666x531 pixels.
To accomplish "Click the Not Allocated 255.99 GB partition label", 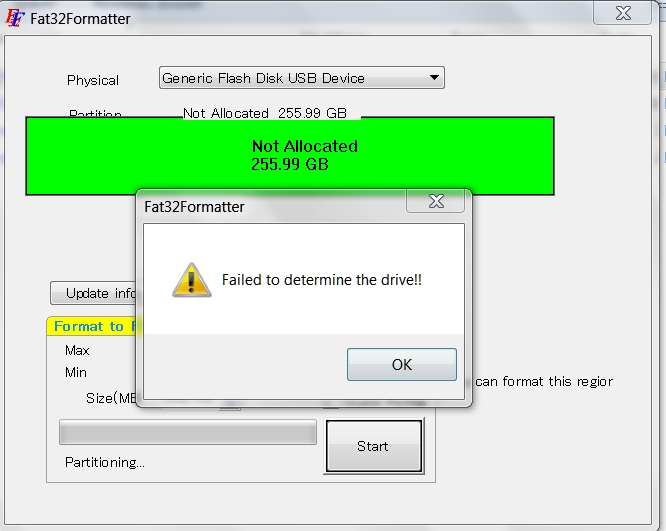I will pos(265,113).
